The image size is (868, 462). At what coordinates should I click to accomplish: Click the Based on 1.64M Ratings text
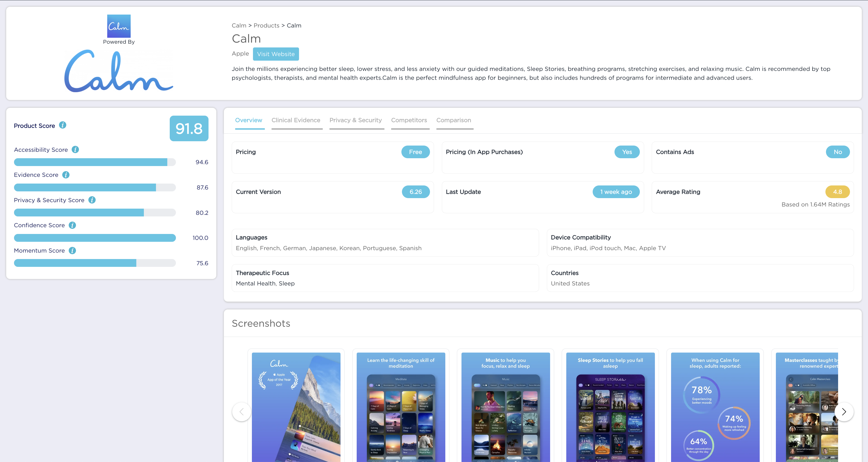[x=816, y=204]
